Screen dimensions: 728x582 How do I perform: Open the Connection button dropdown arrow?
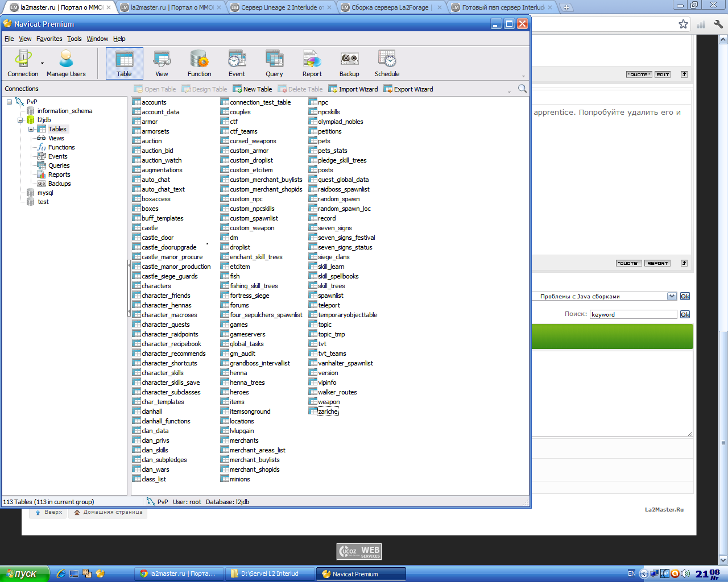(42, 64)
